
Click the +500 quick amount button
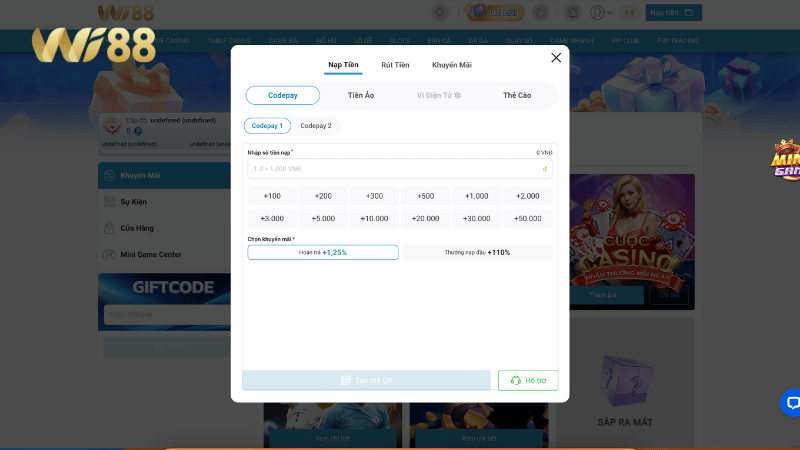[x=425, y=196]
